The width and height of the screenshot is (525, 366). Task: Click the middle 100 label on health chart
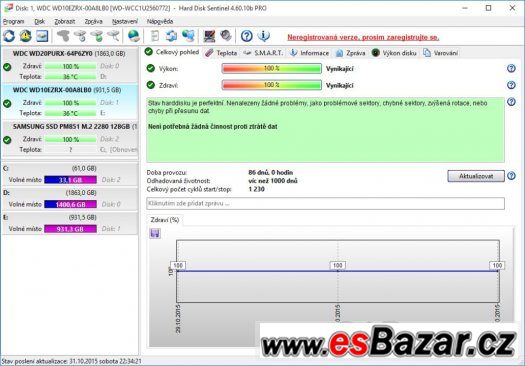338,265
